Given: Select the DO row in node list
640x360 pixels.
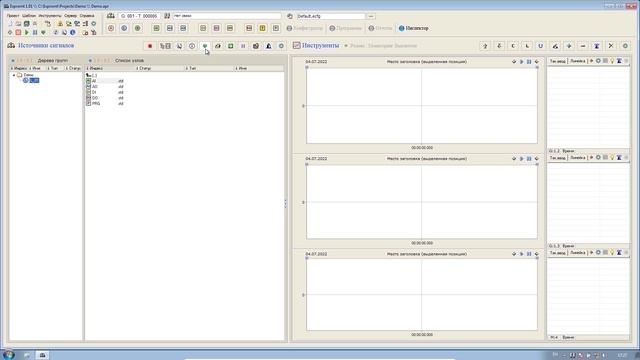Looking at the screenshot, I should coord(105,98).
